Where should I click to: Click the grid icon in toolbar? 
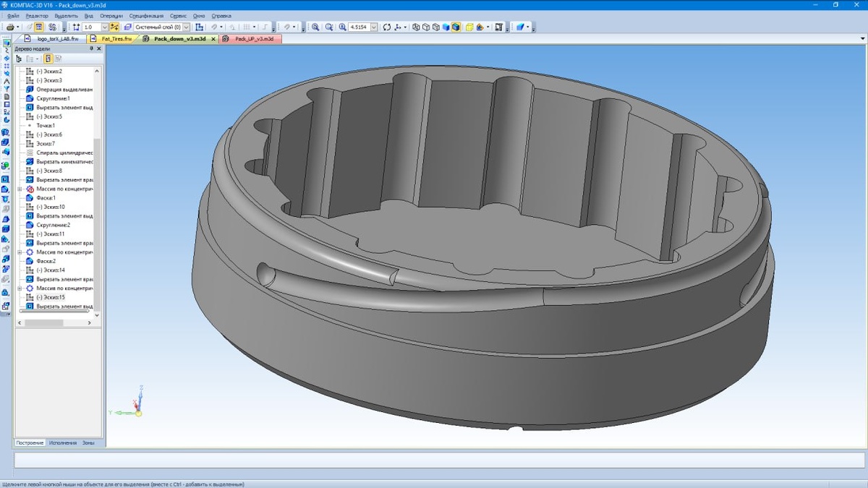click(246, 27)
